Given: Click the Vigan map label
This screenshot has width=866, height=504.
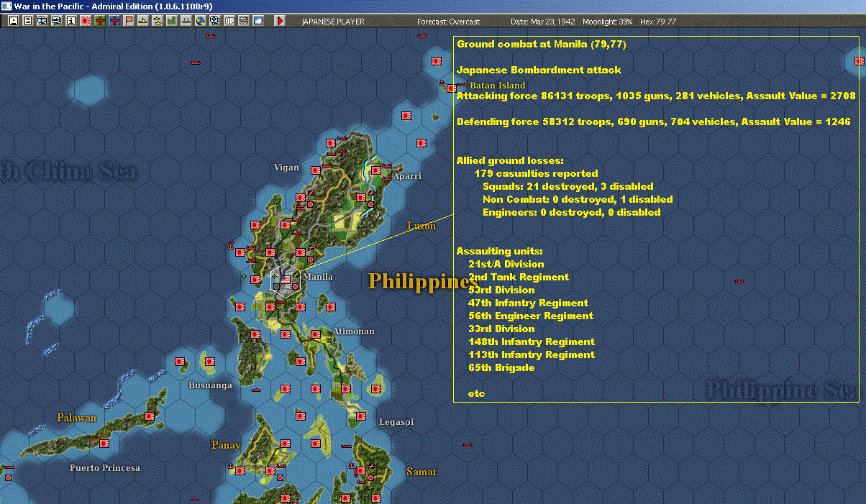Looking at the screenshot, I should pos(286,168).
